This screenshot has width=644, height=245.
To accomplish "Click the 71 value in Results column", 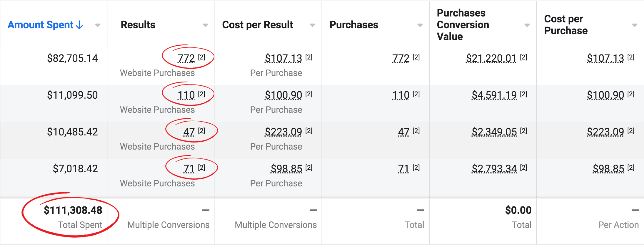I will 189,169.
